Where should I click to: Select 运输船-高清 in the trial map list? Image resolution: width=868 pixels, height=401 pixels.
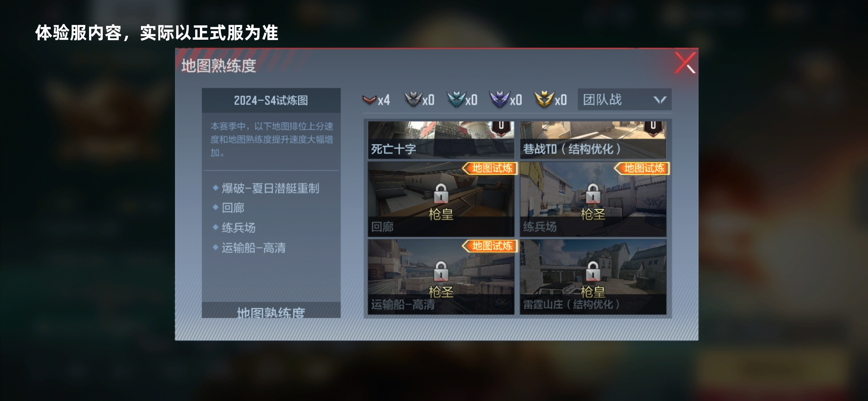tap(254, 248)
